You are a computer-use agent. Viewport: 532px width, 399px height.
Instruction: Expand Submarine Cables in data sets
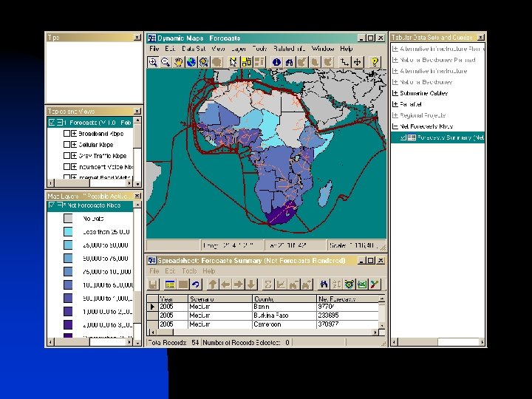[395, 93]
